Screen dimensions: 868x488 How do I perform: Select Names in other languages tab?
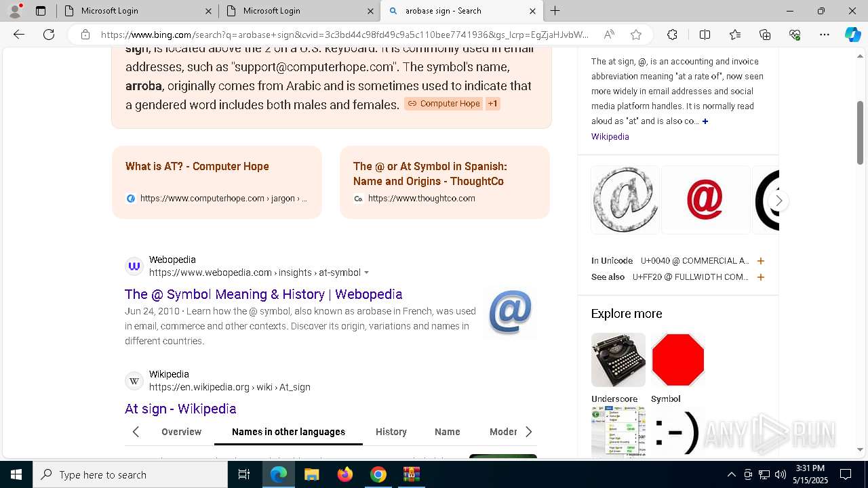click(x=288, y=432)
